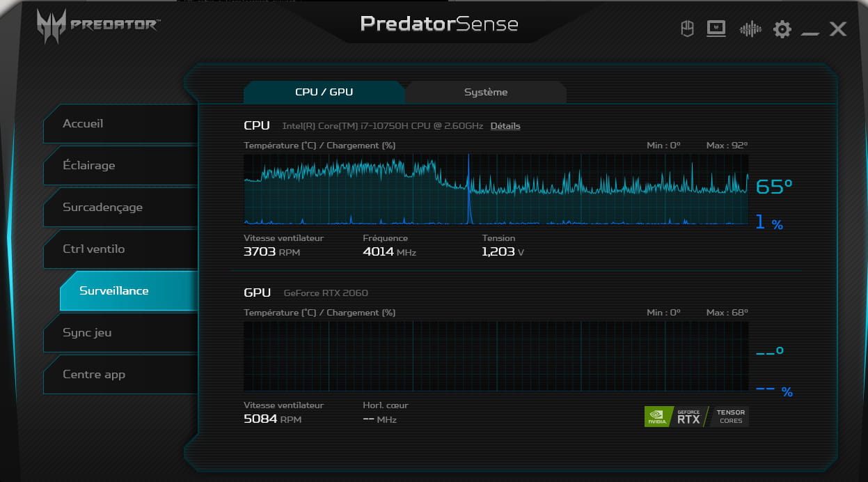
Task: Click the monitor display icon in title bar
Action: (x=716, y=29)
